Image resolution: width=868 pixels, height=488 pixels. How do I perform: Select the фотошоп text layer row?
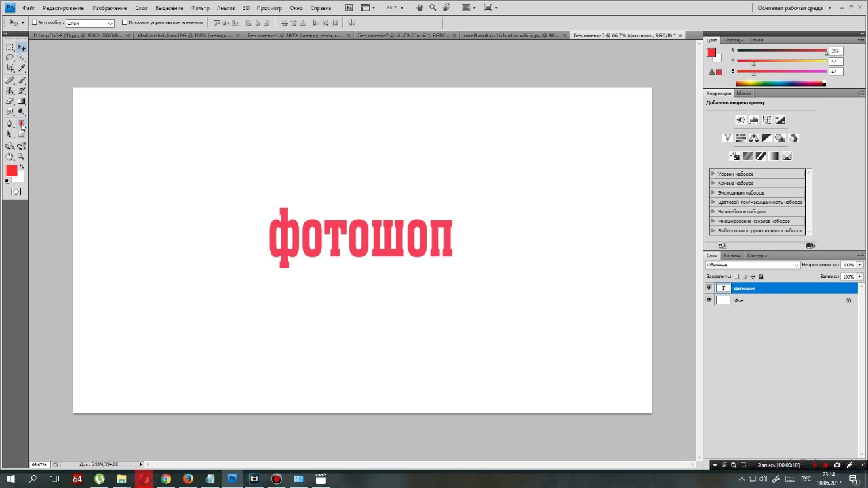(x=780, y=288)
